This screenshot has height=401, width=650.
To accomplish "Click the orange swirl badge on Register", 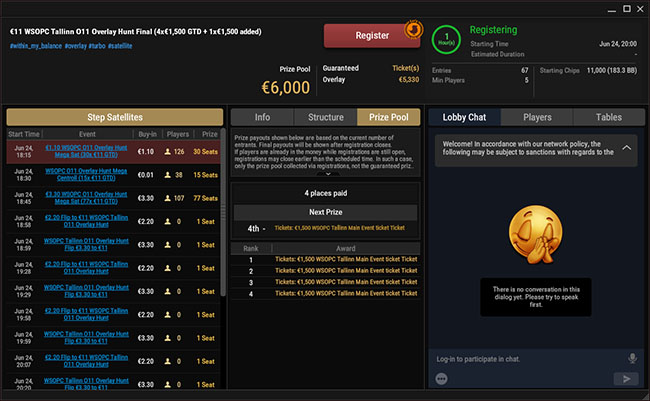I will coord(413,29).
